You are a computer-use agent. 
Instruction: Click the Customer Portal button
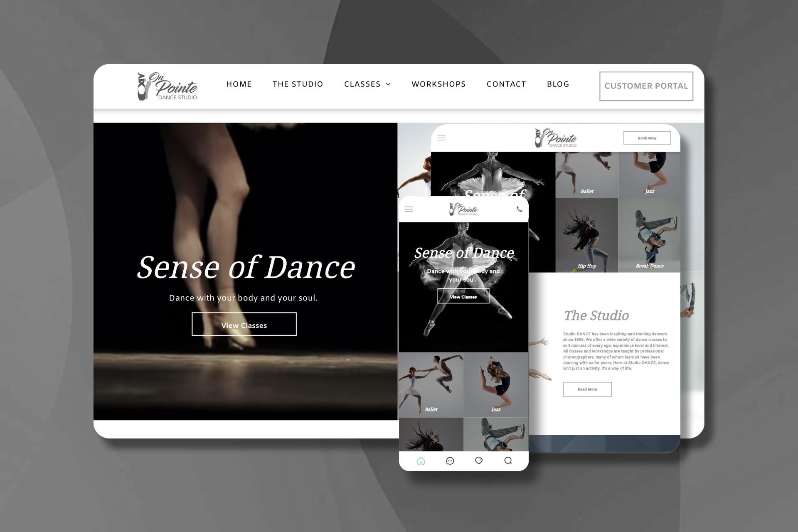[646, 86]
